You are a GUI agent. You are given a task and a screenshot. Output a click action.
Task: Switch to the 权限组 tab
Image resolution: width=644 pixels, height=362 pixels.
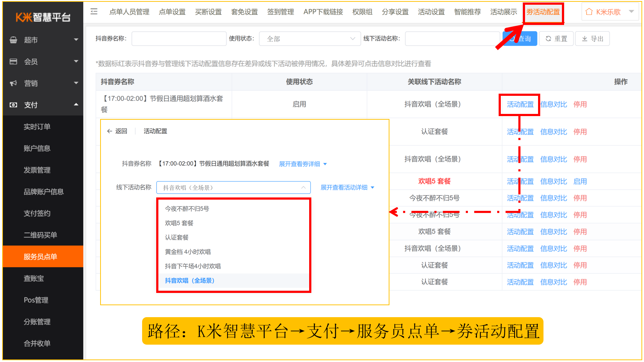362,12
